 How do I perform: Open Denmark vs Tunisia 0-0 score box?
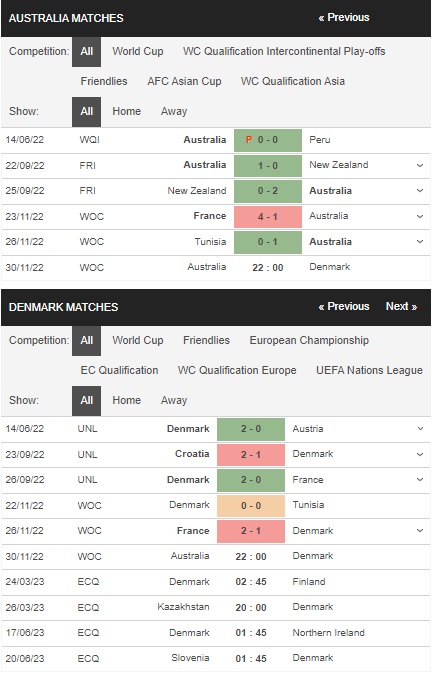(251, 505)
